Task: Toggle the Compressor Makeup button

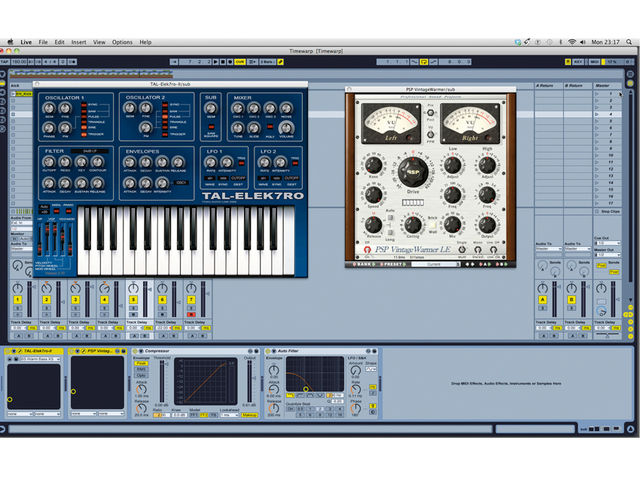Action: click(249, 415)
